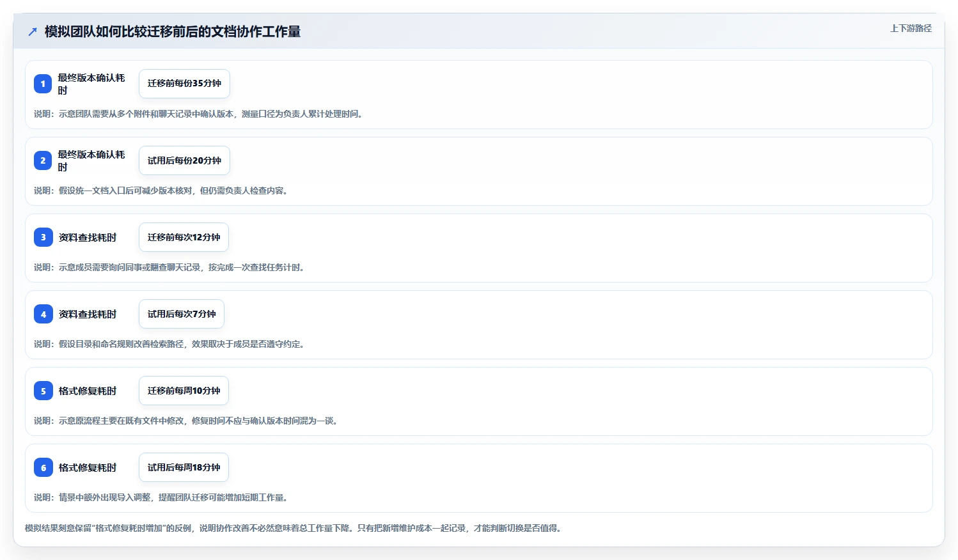Click the footer paragraph starting 模拟结果刻意保留

294,528
